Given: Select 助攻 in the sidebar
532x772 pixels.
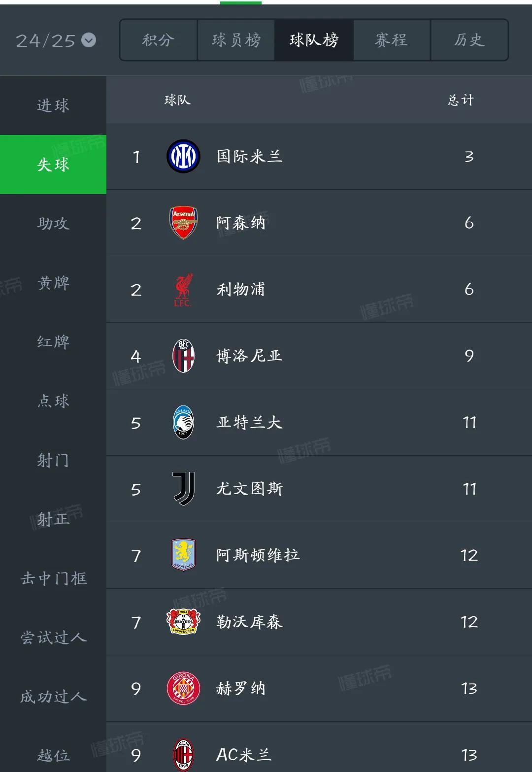Looking at the screenshot, I should 53,223.
